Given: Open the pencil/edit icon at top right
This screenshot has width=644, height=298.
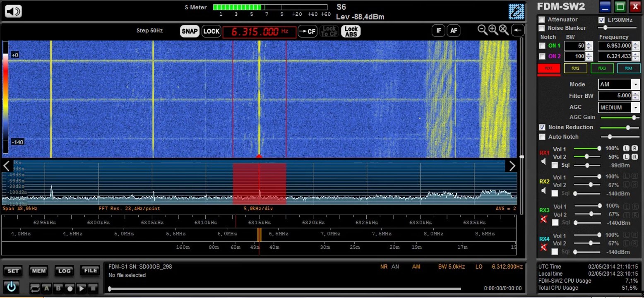Looking at the screenshot, I should point(517,11).
